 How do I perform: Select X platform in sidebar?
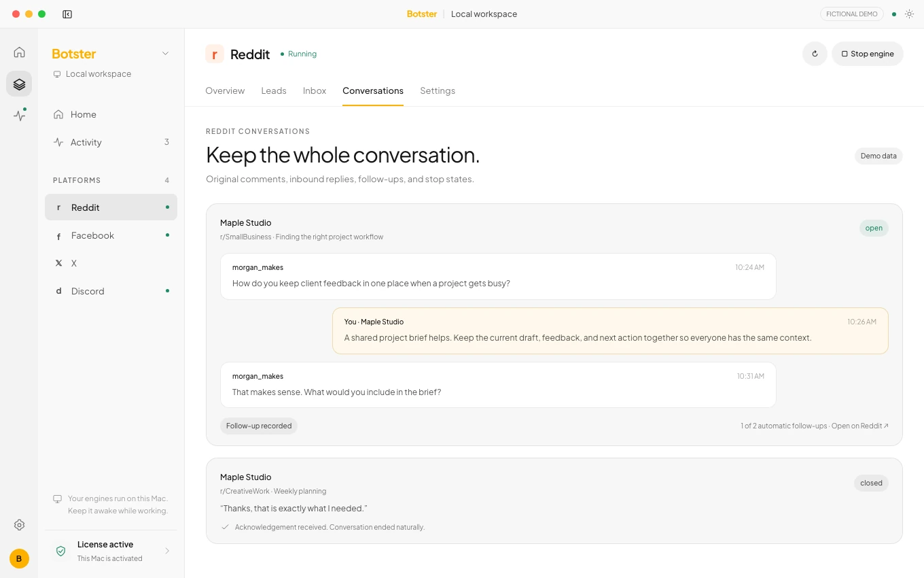pyautogui.click(x=111, y=263)
